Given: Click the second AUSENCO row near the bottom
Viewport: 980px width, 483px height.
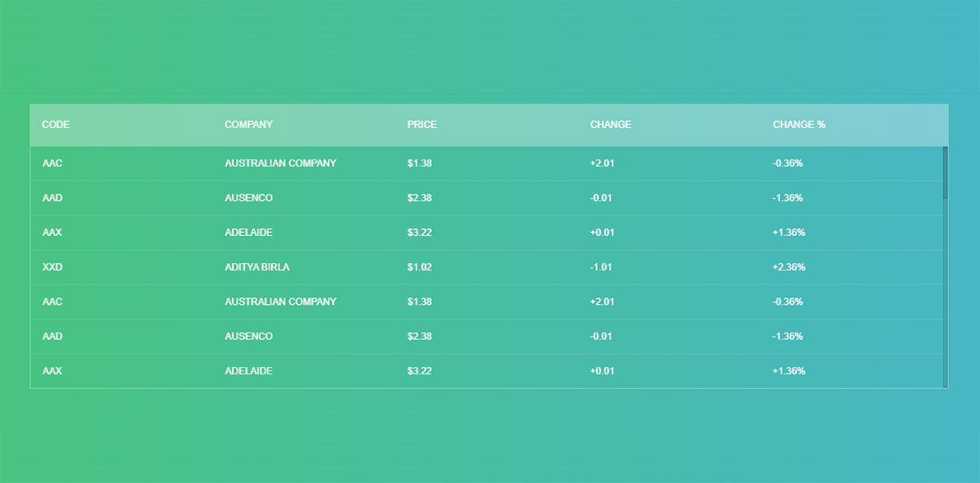Looking at the screenshot, I should tap(249, 336).
